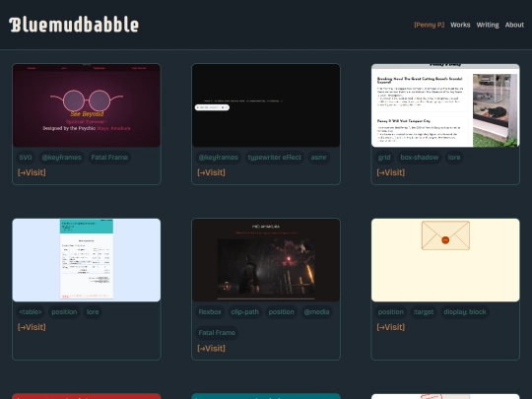
Task: Click the grid tag
Action: [x=384, y=158]
